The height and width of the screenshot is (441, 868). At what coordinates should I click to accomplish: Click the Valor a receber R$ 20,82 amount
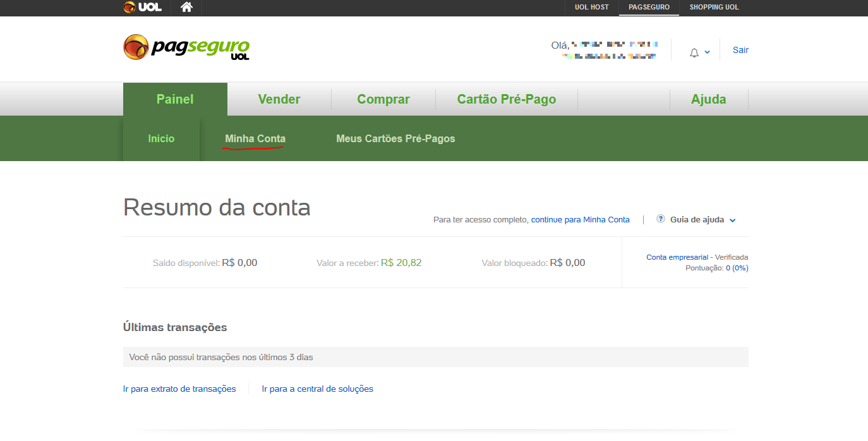coord(401,263)
